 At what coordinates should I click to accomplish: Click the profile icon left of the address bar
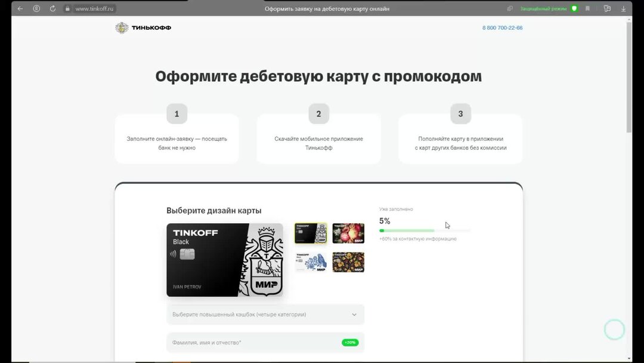pos(36,8)
